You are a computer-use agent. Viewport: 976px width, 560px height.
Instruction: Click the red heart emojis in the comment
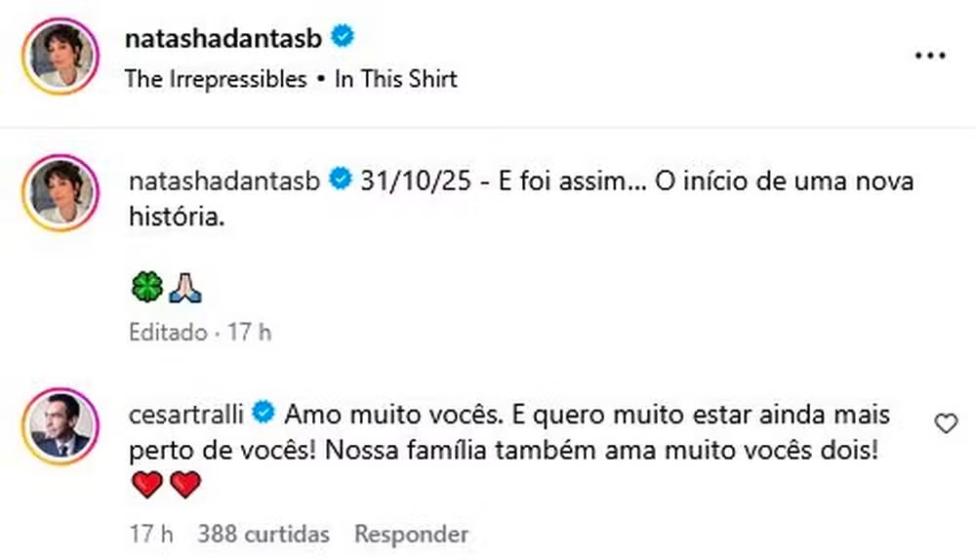pos(165,485)
